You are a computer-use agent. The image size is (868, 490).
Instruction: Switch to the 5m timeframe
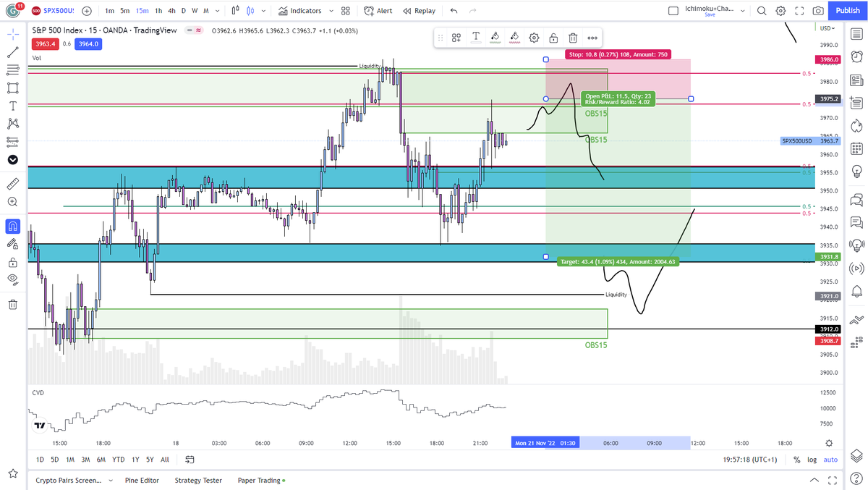(125, 11)
